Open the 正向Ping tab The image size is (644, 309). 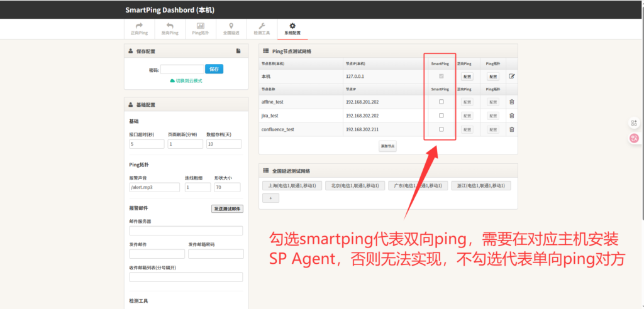[139, 29]
